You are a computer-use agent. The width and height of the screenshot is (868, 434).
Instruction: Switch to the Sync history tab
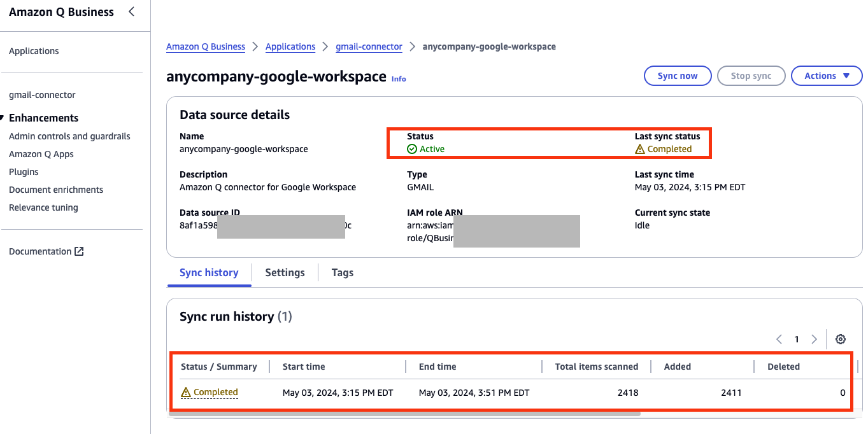209,272
